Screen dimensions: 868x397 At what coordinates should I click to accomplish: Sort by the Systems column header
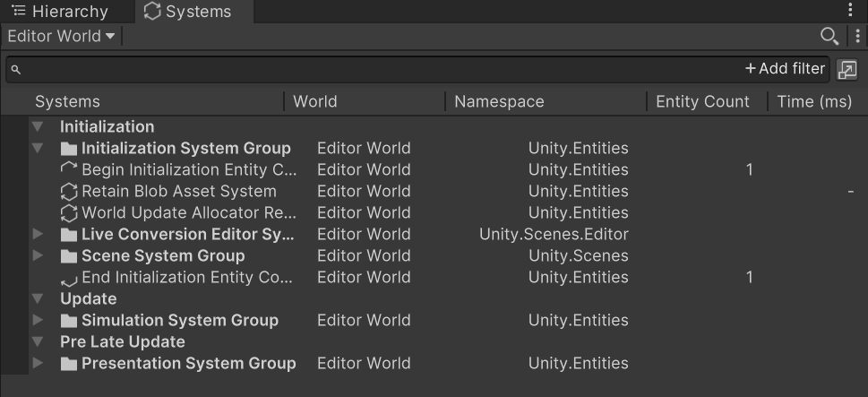coord(67,102)
